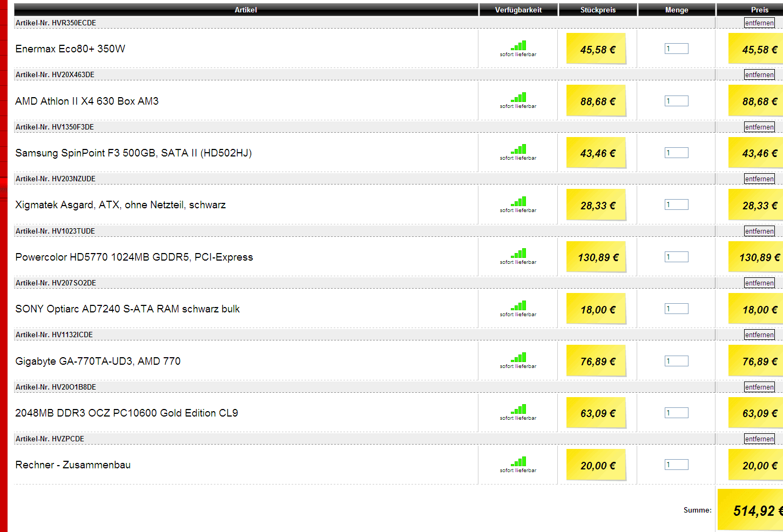Open the Enermax Eco80+ 350W product name
The height and width of the screenshot is (532, 783).
pyautogui.click(x=70, y=49)
